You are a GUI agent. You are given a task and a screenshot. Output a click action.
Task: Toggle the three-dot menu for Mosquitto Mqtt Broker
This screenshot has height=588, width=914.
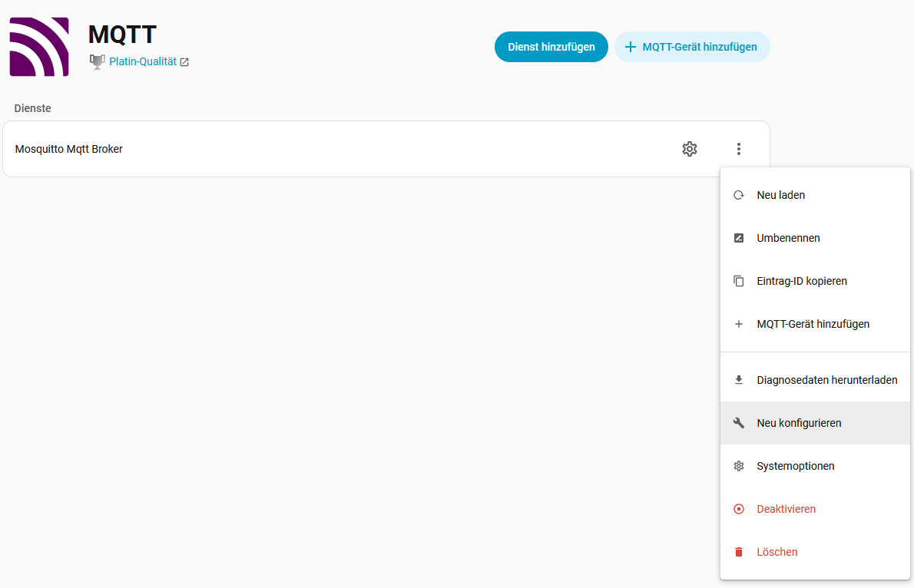[739, 149]
